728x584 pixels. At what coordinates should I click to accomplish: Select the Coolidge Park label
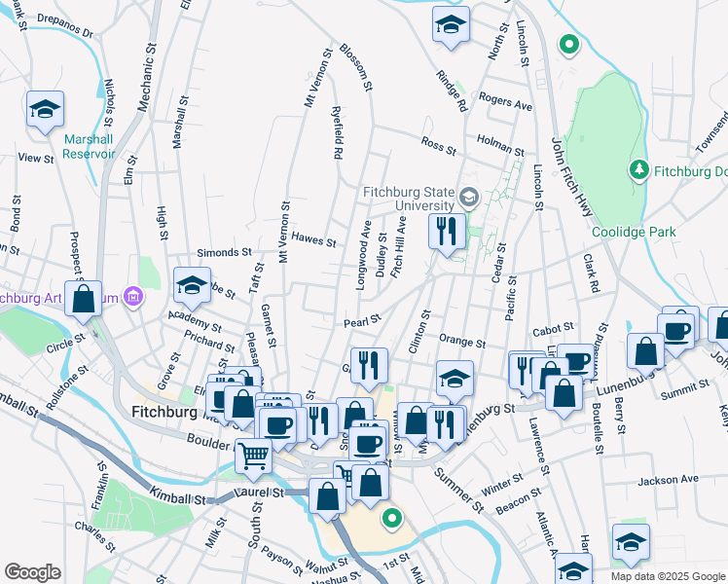pyautogui.click(x=633, y=231)
